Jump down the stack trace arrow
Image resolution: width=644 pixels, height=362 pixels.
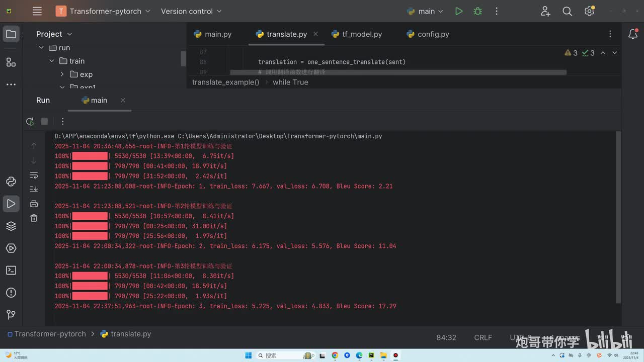point(34,160)
